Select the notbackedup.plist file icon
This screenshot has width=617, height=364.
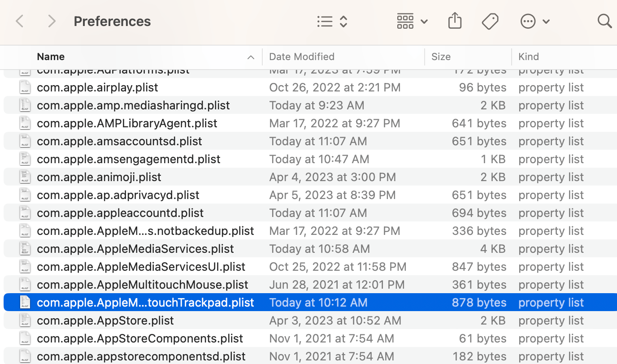click(x=25, y=231)
